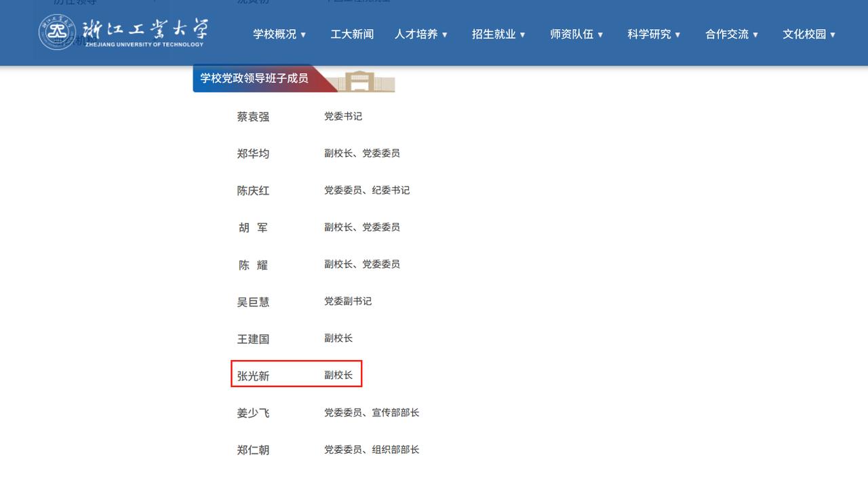
Task: Click the name 陈庆红, the 纪委书记
Action: click(253, 190)
